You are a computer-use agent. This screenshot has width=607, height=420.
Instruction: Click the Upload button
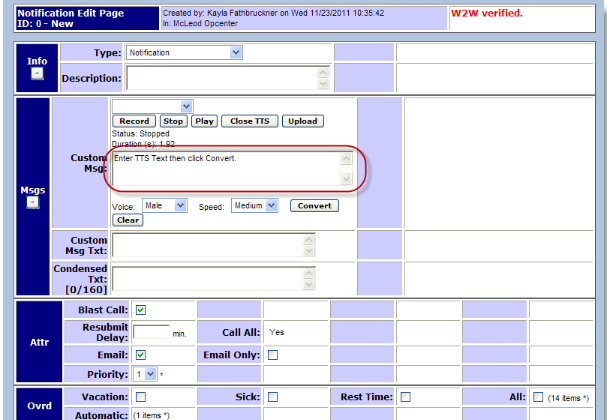click(301, 121)
